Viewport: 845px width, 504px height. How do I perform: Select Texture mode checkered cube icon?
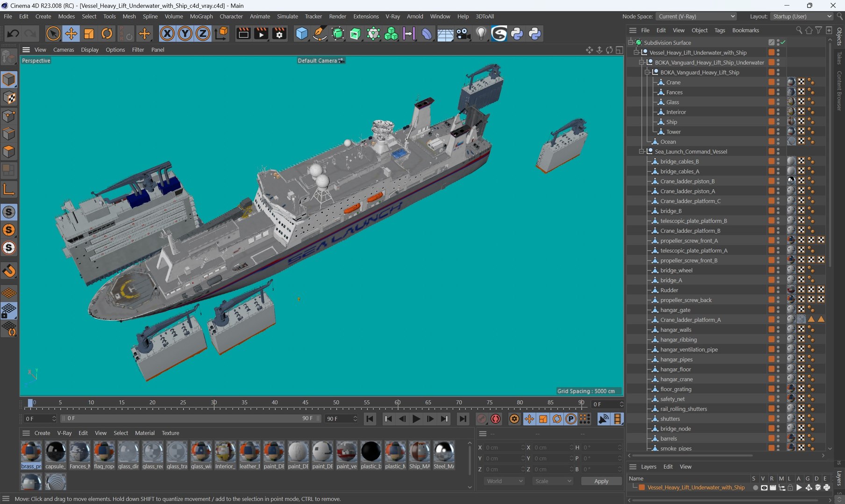coord(9,98)
